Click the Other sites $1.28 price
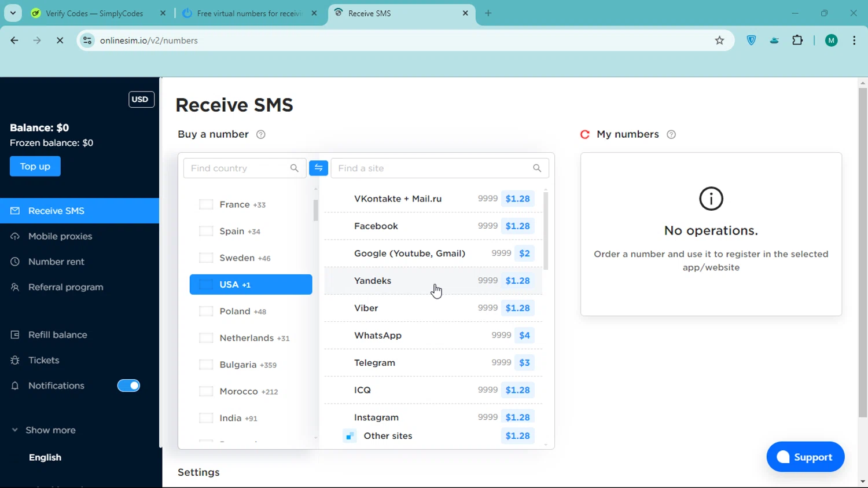Screen dimensions: 868x488 (x=517, y=436)
